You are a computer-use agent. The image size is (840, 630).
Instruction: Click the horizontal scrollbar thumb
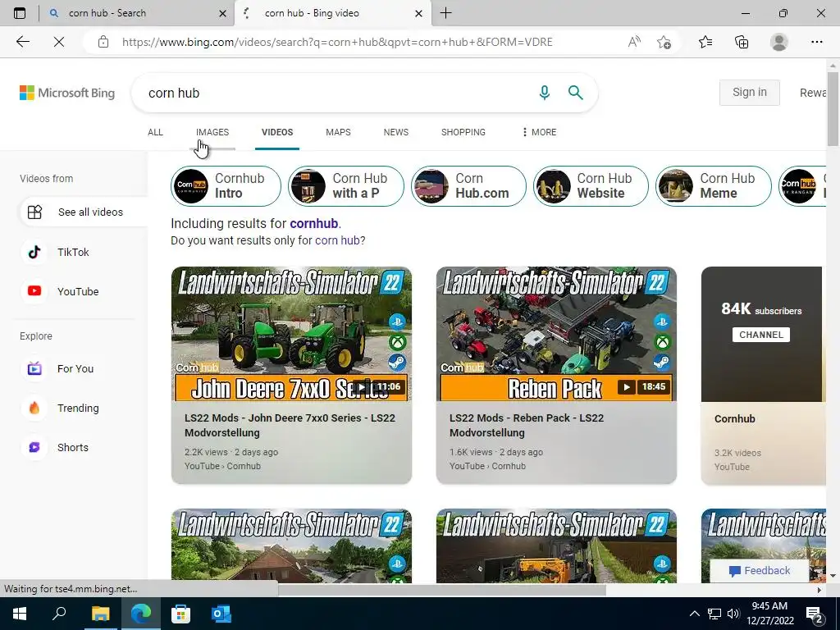pos(442,590)
